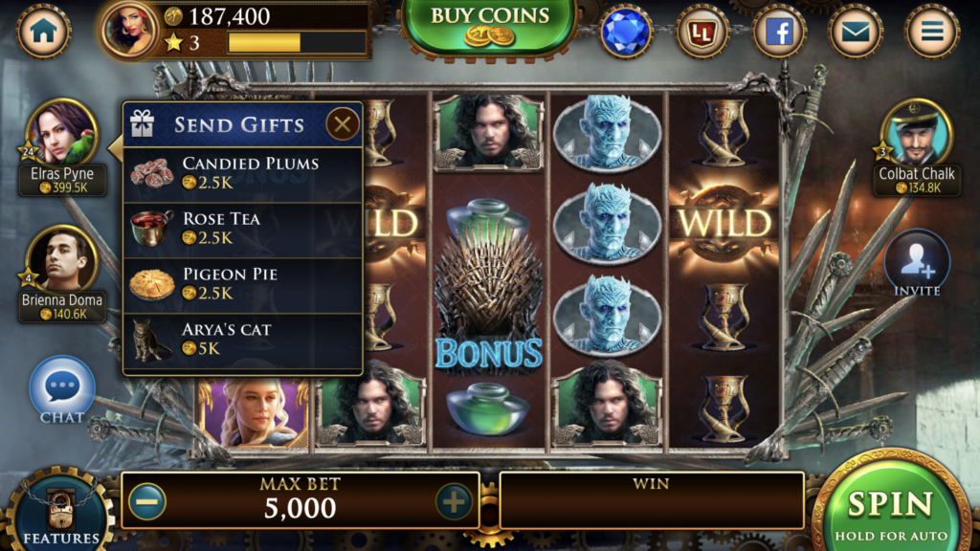
Task: Invite a friend with Invite icon
Action: click(x=917, y=264)
